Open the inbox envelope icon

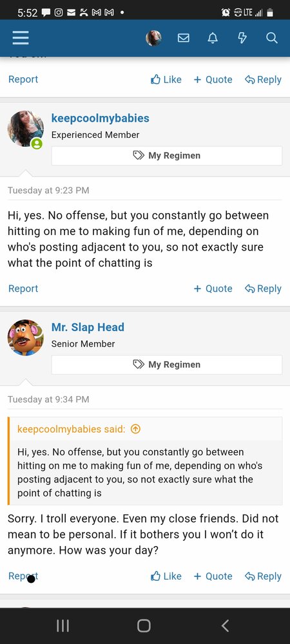pos(183,38)
